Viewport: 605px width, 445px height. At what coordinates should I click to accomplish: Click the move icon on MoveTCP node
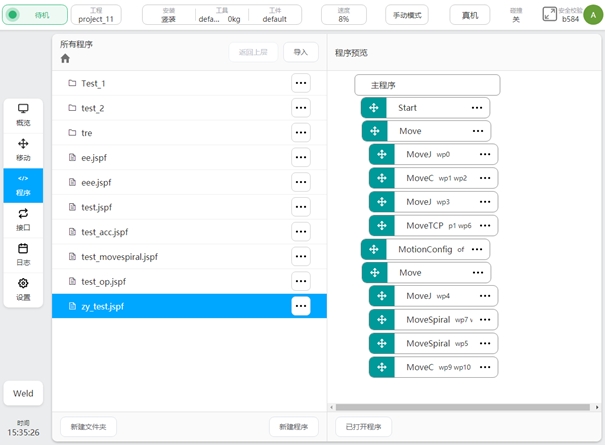pyautogui.click(x=380, y=225)
